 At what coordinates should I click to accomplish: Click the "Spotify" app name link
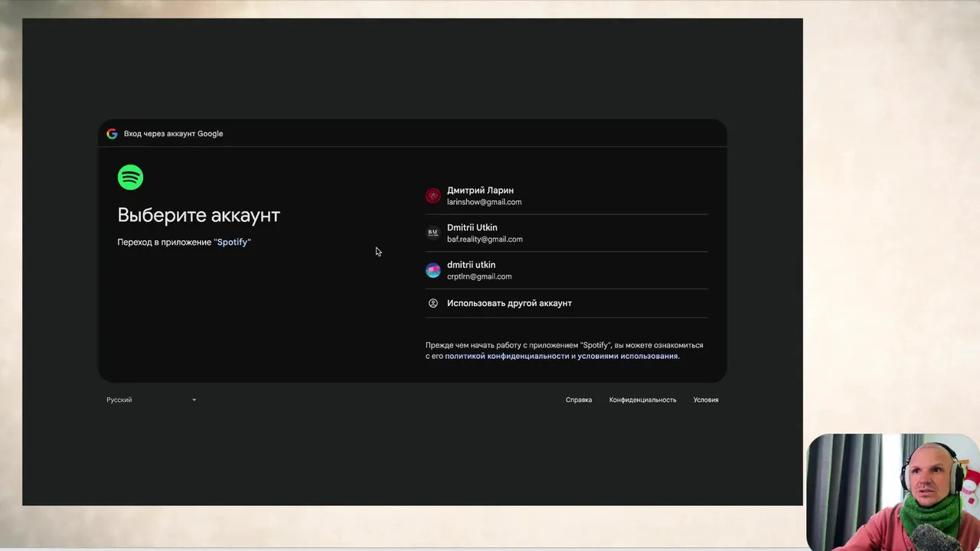[232, 242]
